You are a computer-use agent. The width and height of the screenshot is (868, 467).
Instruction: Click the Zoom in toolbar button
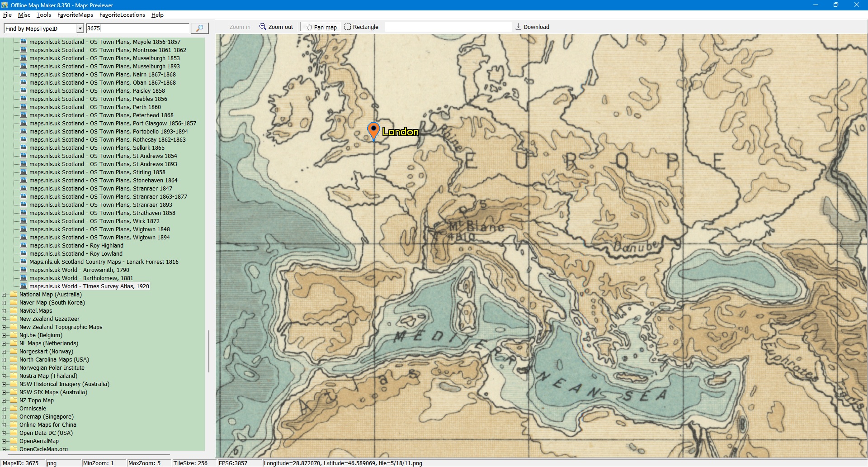pos(240,27)
